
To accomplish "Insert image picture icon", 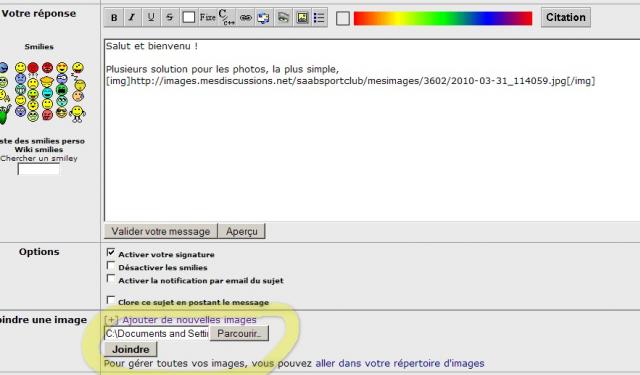I will pyautogui.click(x=302, y=18).
